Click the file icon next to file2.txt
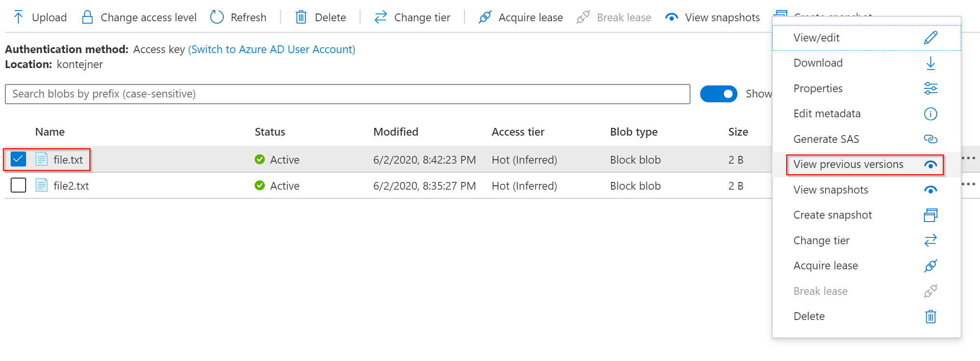 (42, 185)
